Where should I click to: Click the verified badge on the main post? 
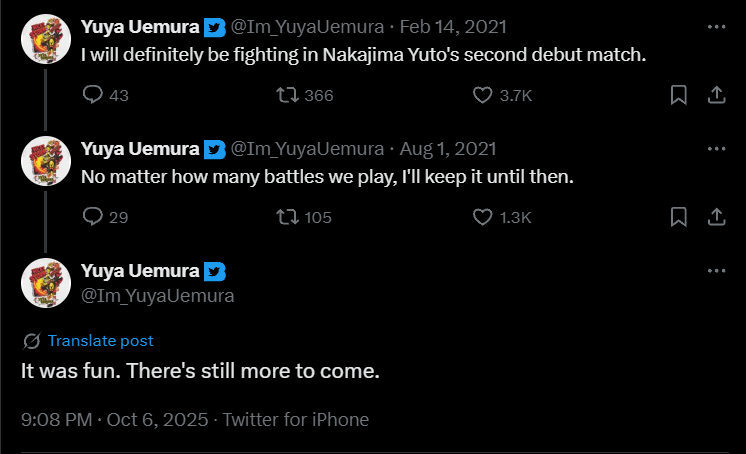[x=215, y=271]
